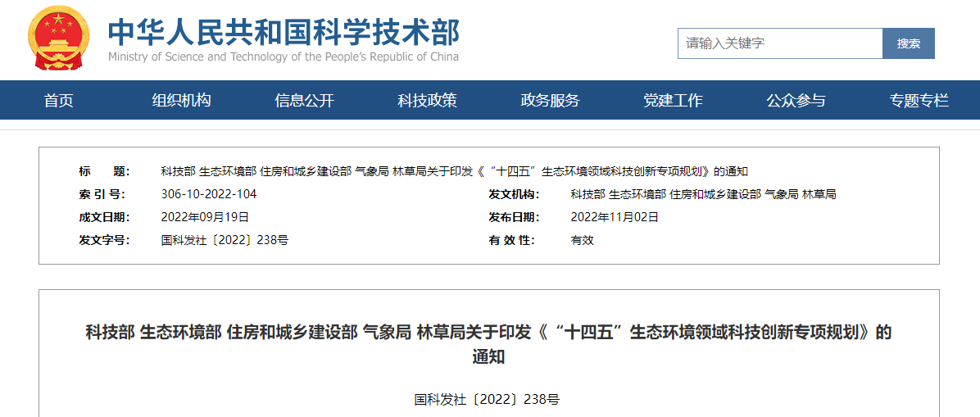Click the 发文机构 label
The width and height of the screenshot is (980, 417).
point(514,194)
